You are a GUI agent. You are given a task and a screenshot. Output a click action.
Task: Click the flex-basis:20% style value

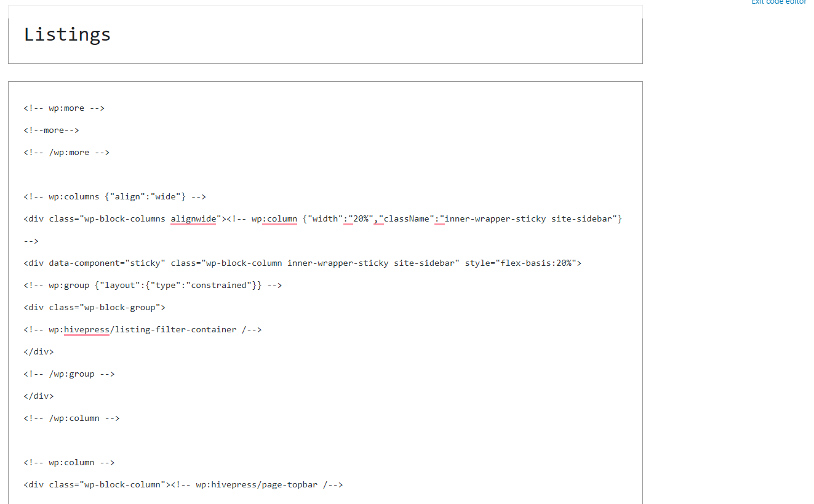click(544, 263)
